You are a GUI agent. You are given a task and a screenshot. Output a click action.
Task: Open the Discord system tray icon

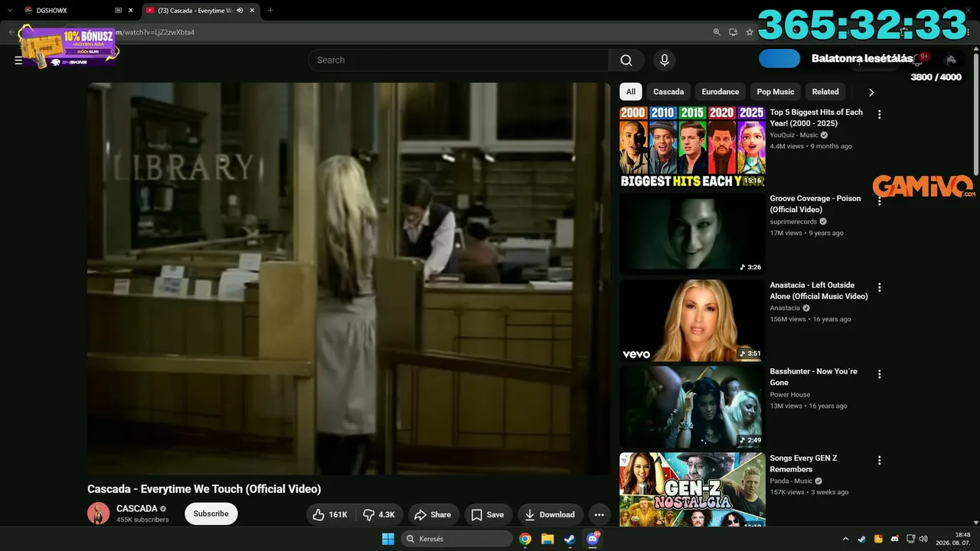click(895, 539)
